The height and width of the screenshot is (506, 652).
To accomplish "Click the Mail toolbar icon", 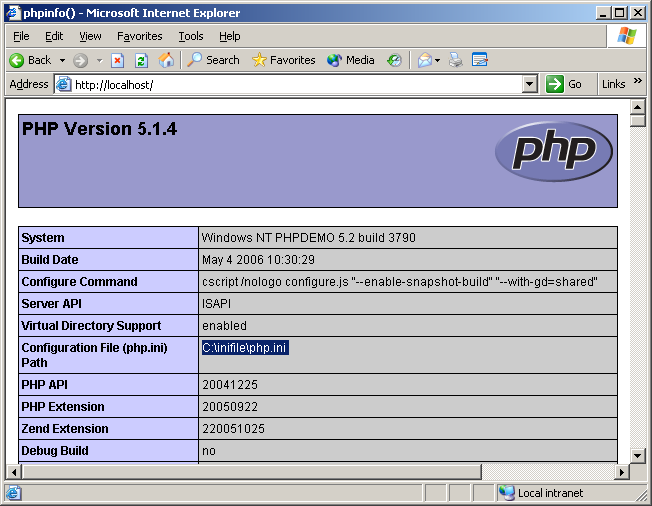I will 424,60.
